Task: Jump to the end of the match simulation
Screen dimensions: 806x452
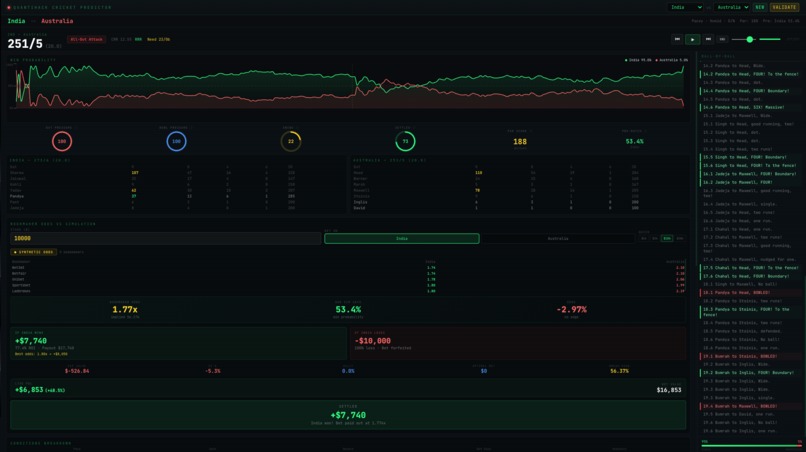Action: pyautogui.click(x=722, y=39)
